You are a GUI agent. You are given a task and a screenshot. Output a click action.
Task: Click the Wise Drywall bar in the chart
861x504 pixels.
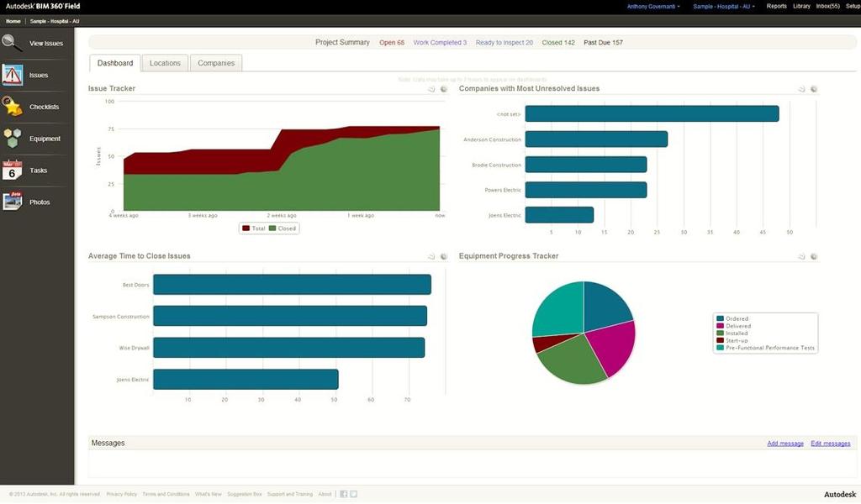289,348
